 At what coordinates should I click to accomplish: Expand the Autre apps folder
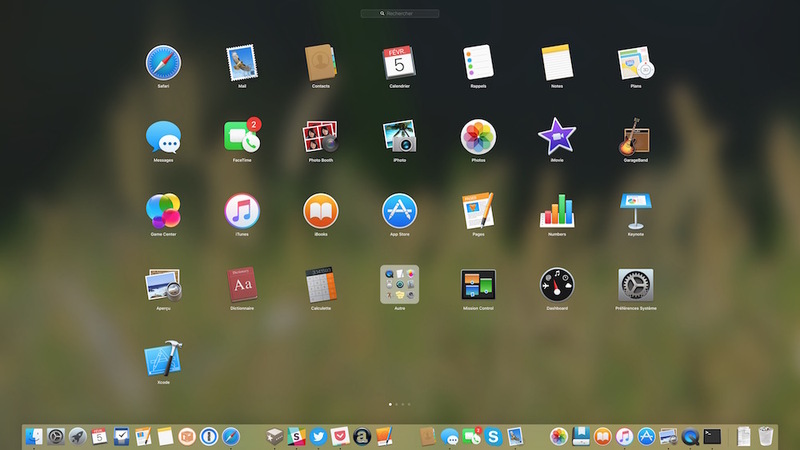tap(399, 285)
